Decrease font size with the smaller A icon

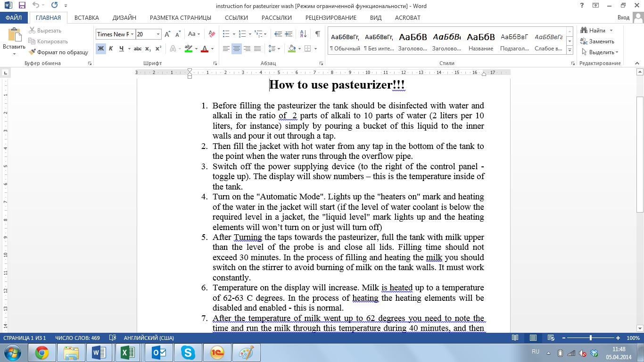[x=178, y=34]
